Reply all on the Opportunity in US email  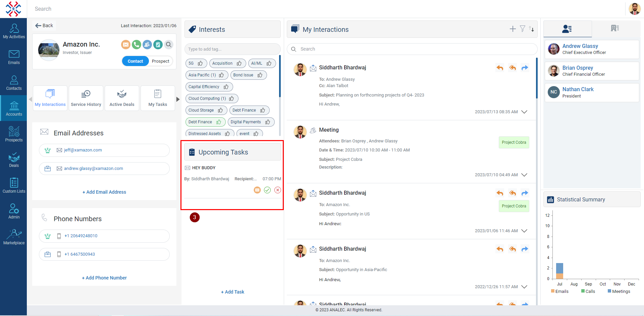pyautogui.click(x=513, y=193)
